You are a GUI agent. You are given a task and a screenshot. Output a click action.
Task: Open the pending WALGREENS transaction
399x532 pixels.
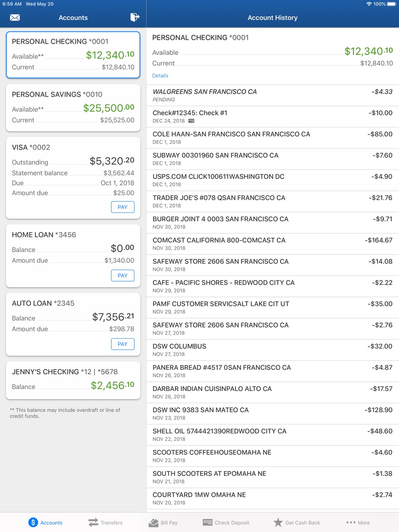[x=273, y=95]
